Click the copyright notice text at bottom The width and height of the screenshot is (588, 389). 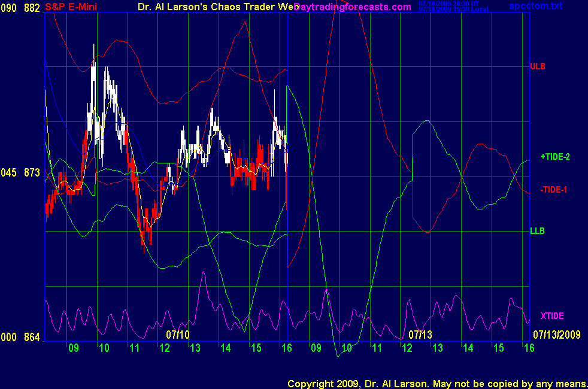pyautogui.click(x=437, y=383)
